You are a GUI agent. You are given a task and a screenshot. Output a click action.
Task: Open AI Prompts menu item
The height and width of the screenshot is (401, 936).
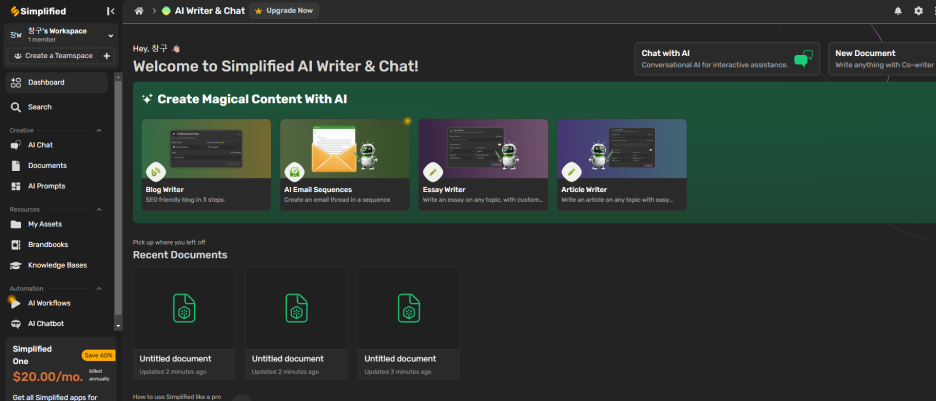57,186
